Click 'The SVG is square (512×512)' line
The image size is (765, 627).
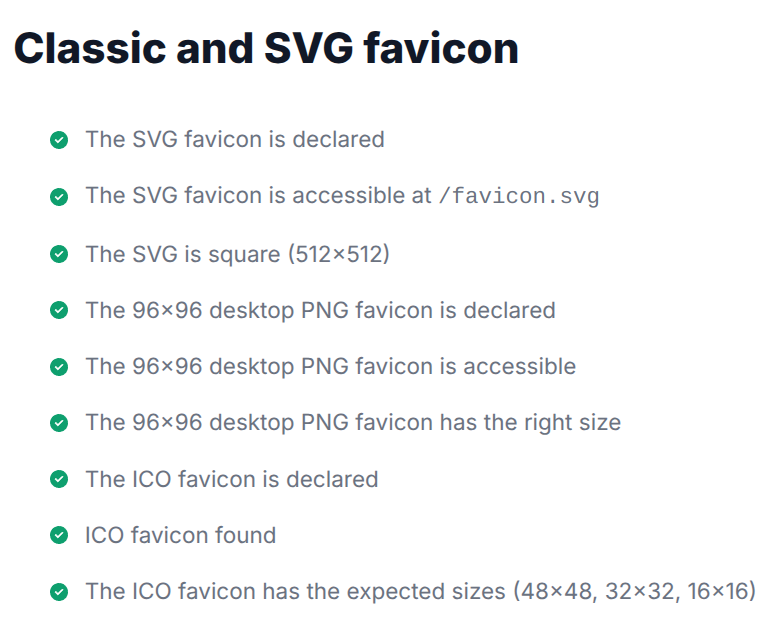238,254
